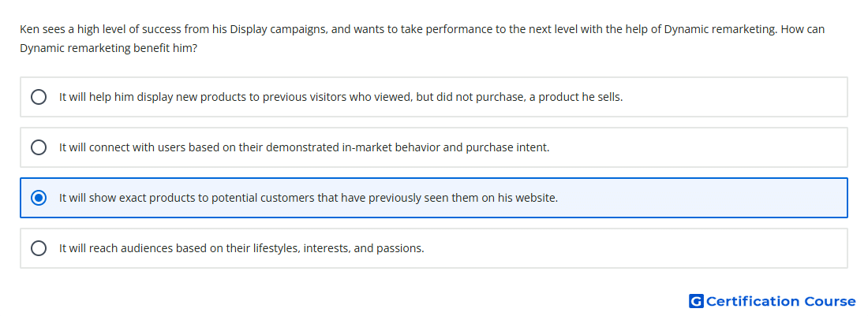Select radio for 'display new products' answer
The image size is (868, 316).
point(39,97)
